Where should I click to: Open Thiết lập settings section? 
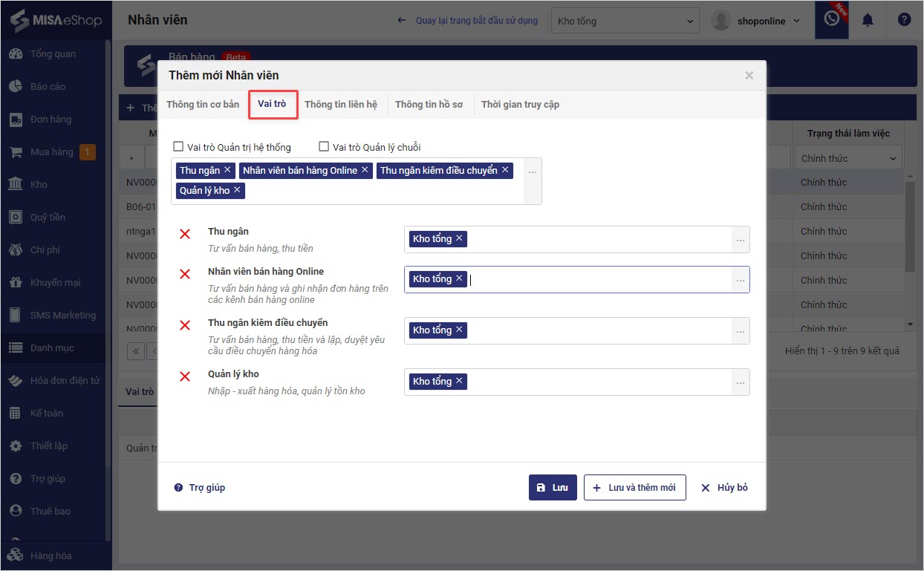(x=48, y=446)
